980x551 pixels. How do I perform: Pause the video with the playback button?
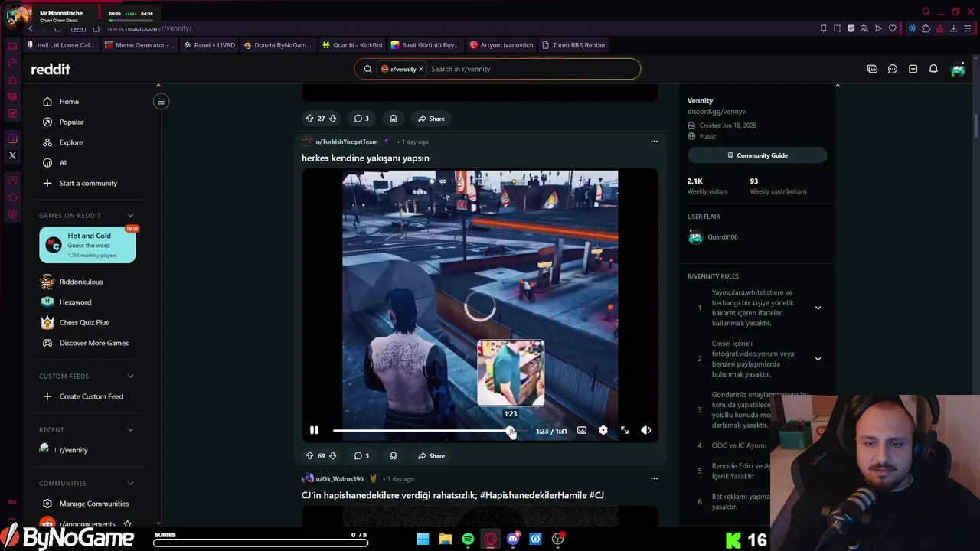coord(314,431)
